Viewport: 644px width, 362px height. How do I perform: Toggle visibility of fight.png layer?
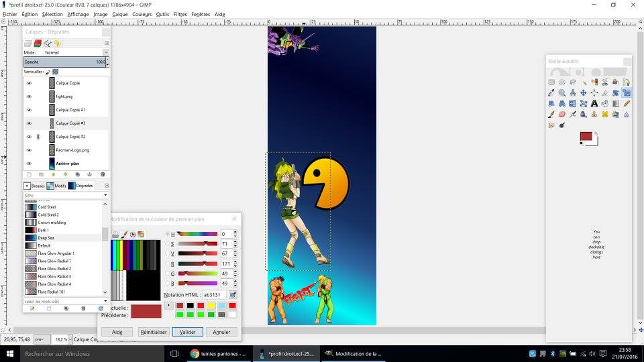click(29, 97)
